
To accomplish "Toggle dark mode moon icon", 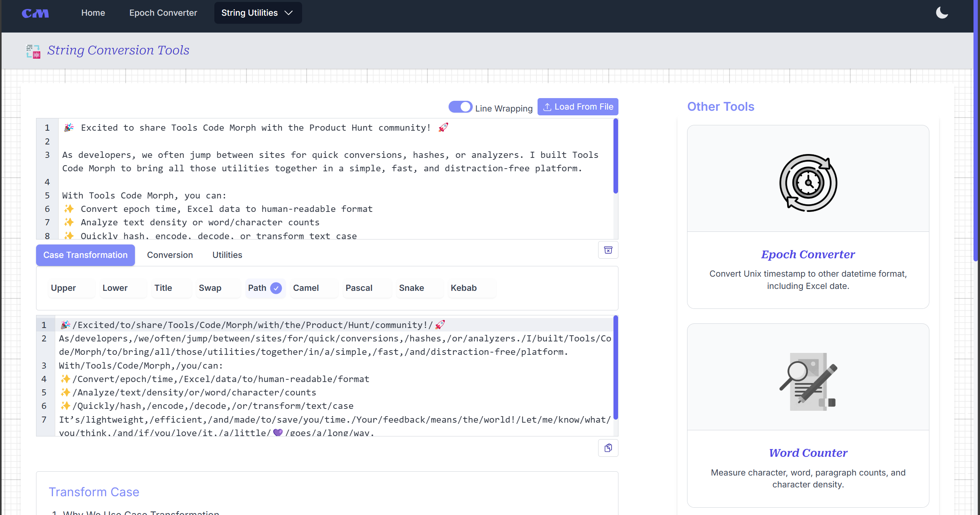I will [942, 13].
